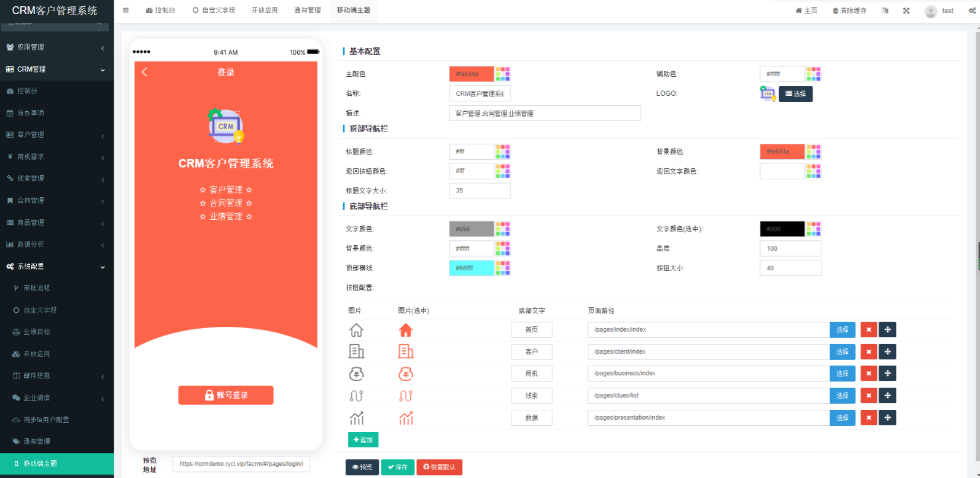Click the 追加 add button
980x478 pixels.
363,440
